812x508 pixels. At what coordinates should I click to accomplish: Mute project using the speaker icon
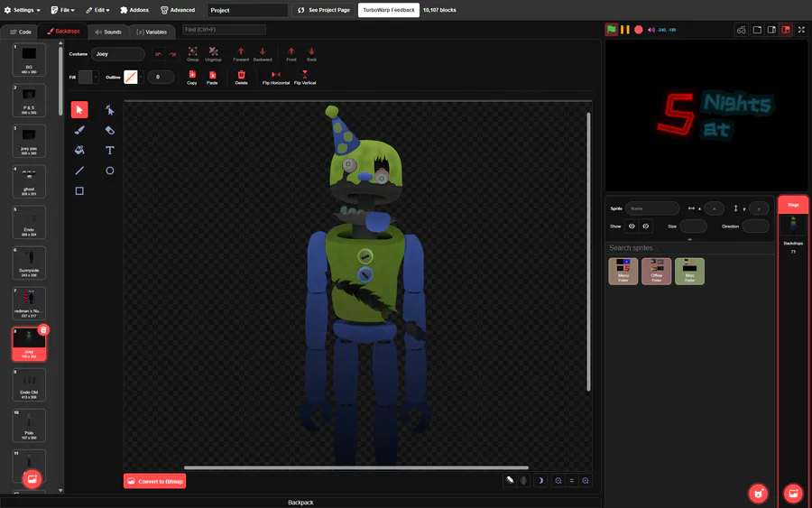pyautogui.click(x=651, y=30)
